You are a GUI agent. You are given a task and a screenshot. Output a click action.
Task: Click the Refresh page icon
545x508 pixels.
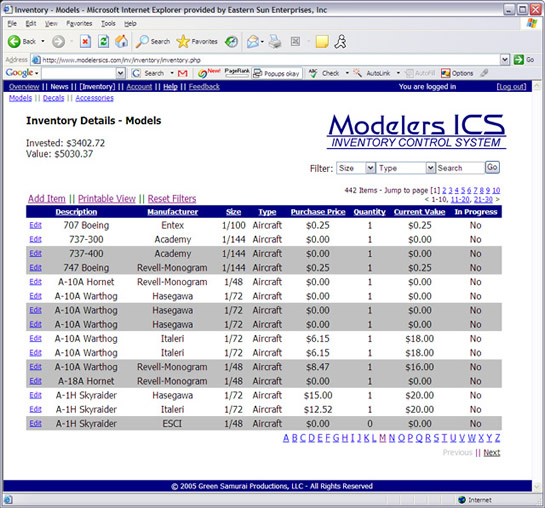coord(103,42)
